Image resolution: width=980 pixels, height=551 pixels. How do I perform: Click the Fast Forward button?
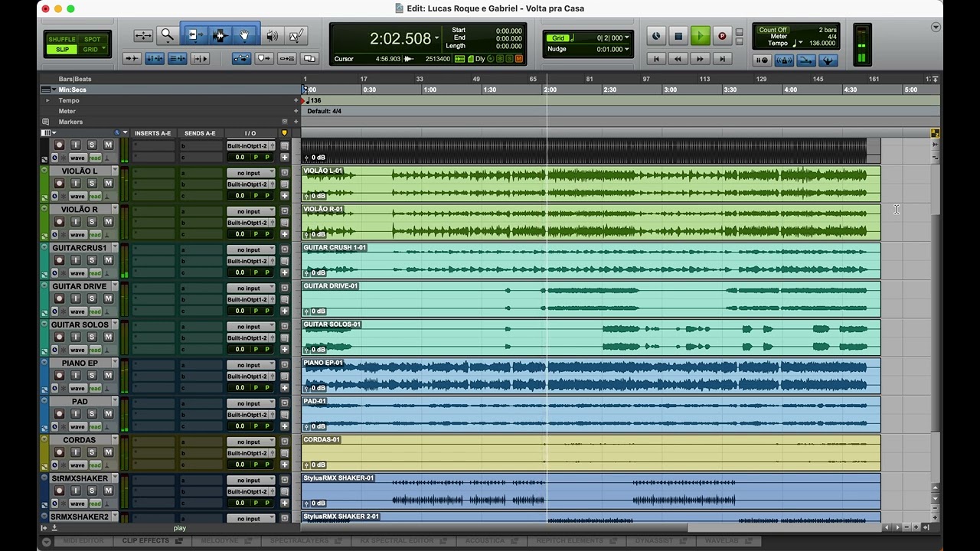700,58
